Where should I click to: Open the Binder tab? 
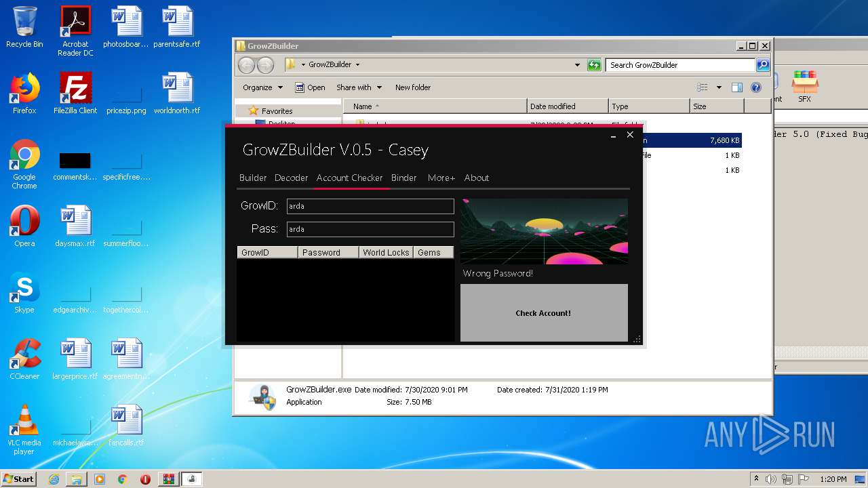pyautogui.click(x=404, y=178)
